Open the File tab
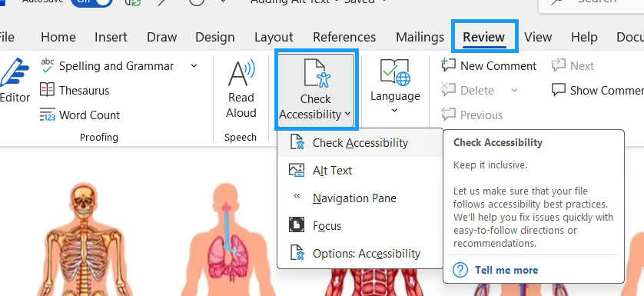The image size is (644, 296). tap(6, 37)
